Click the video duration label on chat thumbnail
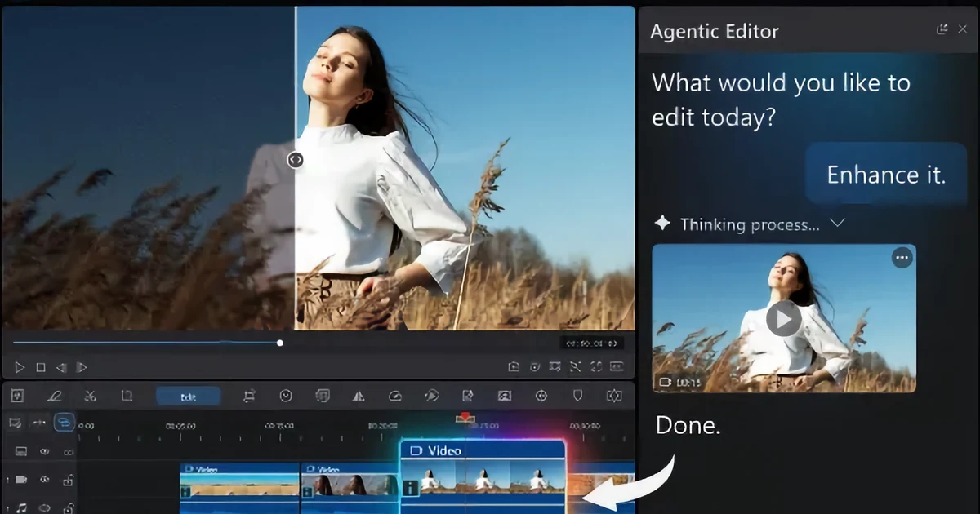This screenshot has width=980, height=514. [x=679, y=382]
